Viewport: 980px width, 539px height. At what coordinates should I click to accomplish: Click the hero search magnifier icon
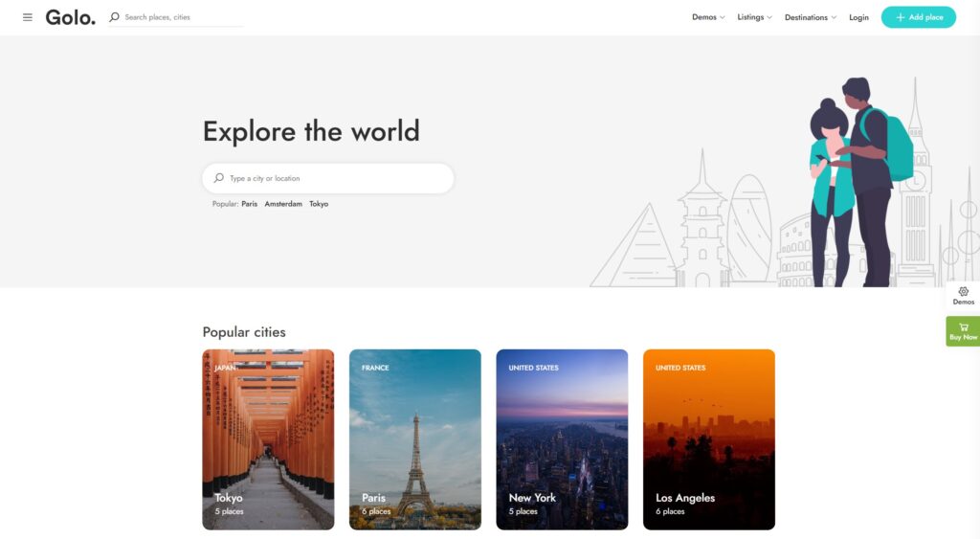point(219,178)
